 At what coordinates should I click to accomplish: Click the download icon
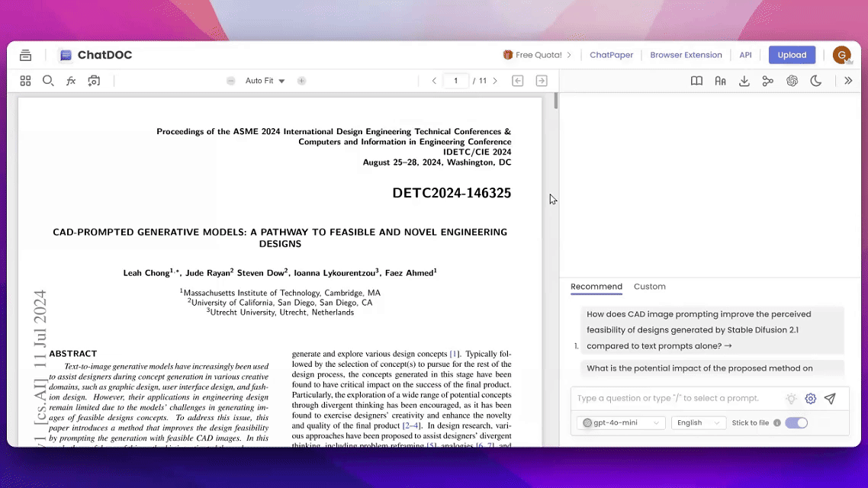coord(744,81)
